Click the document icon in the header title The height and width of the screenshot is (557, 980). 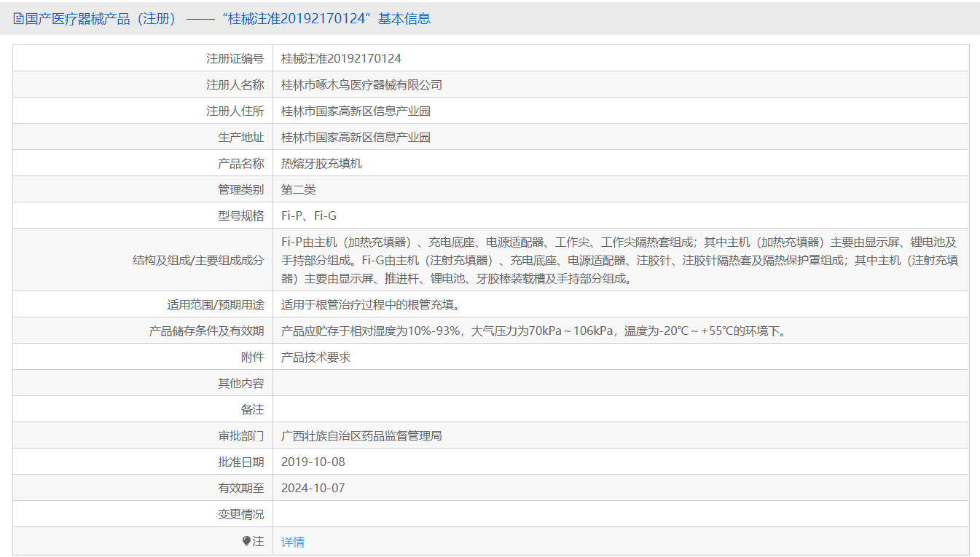18,19
